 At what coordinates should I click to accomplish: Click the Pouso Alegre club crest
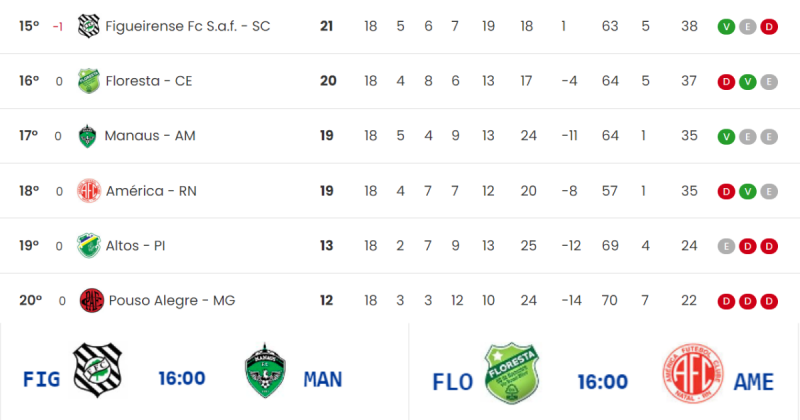[x=91, y=300]
